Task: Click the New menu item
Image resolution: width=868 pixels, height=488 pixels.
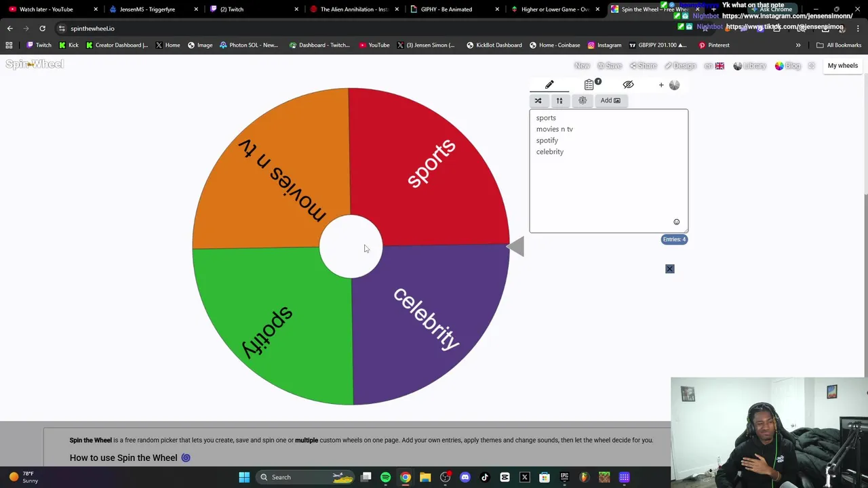Action: pyautogui.click(x=582, y=66)
